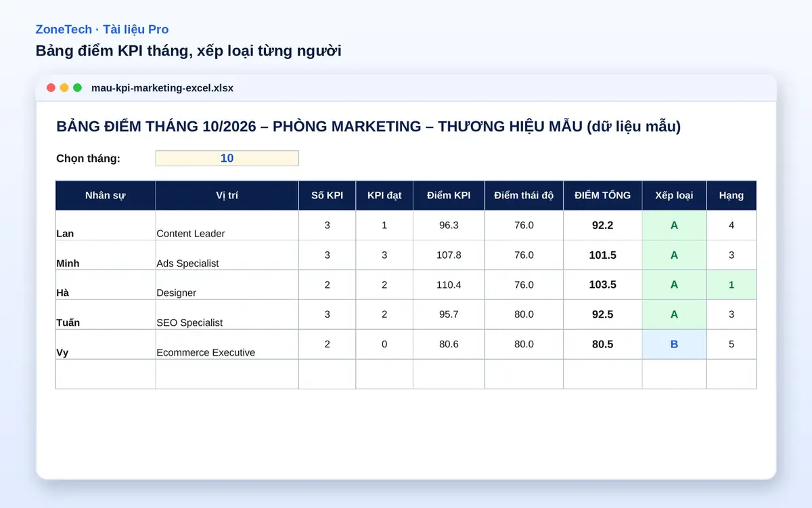Select grade A in Lan's row

pos(674,226)
